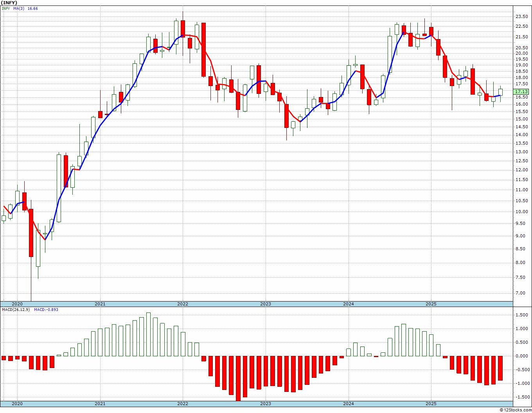Click the 0.500 MACD axis label
The height and width of the screenshot is (413, 532).
pos(522,342)
